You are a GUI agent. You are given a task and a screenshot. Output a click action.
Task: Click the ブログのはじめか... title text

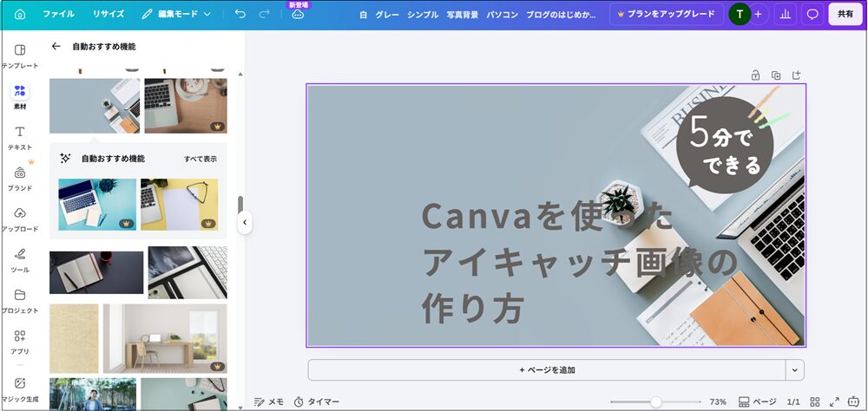[x=562, y=15]
